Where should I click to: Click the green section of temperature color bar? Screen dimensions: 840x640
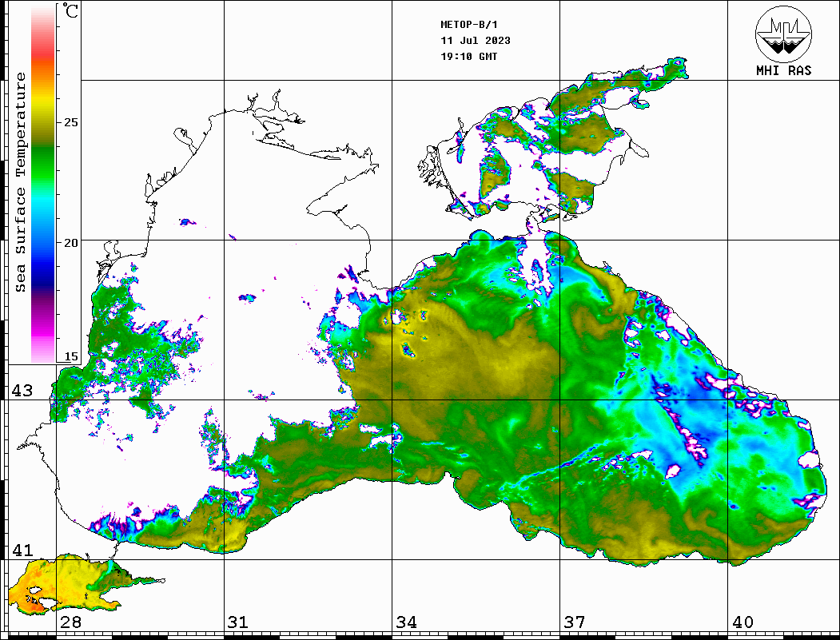click(42, 164)
